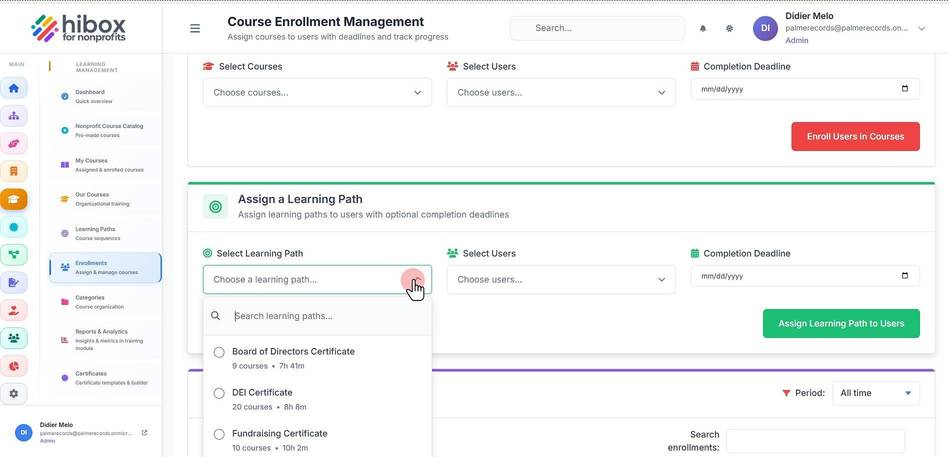Select Enrollments in sidebar
Screen dimensions: 949x457
105,268
